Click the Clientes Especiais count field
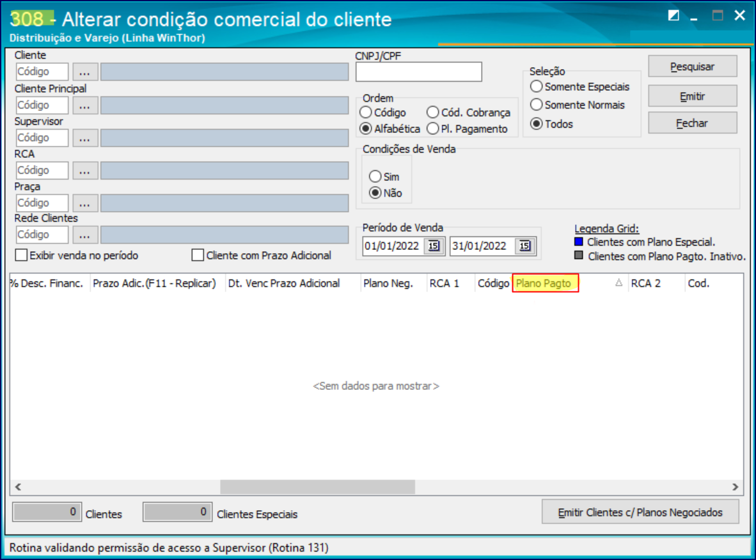The height and width of the screenshot is (560, 756). point(177,512)
